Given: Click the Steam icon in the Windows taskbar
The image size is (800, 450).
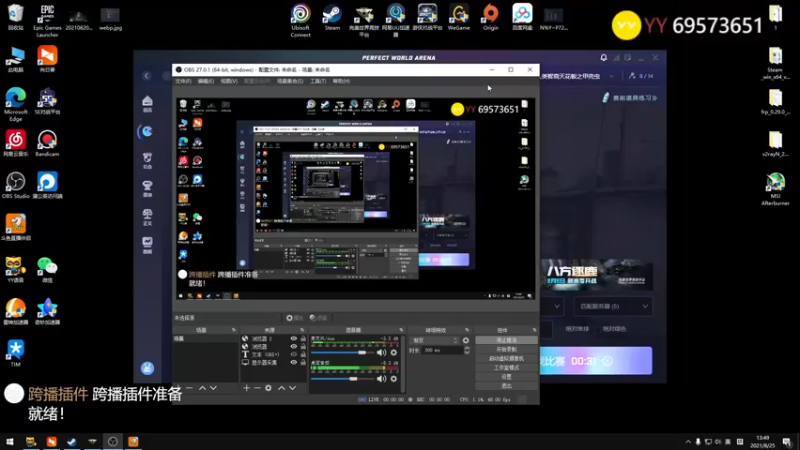Looking at the screenshot, I should pos(71,442).
